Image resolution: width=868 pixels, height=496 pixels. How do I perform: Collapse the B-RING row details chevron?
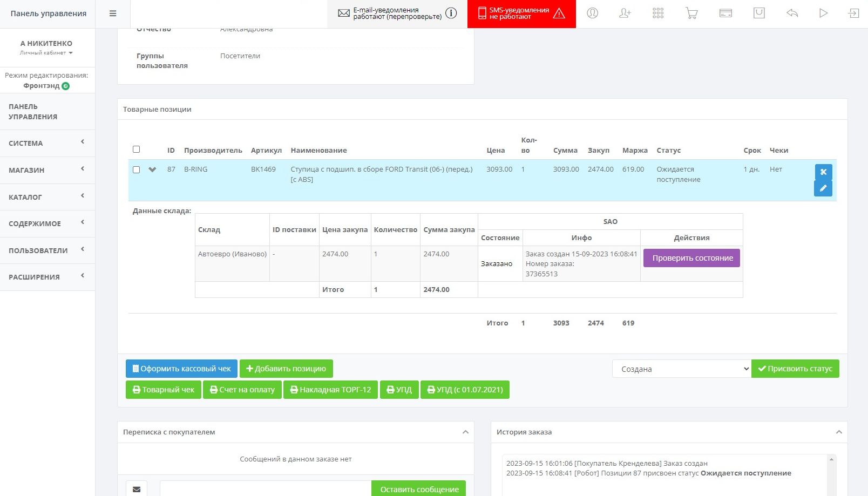[152, 169]
